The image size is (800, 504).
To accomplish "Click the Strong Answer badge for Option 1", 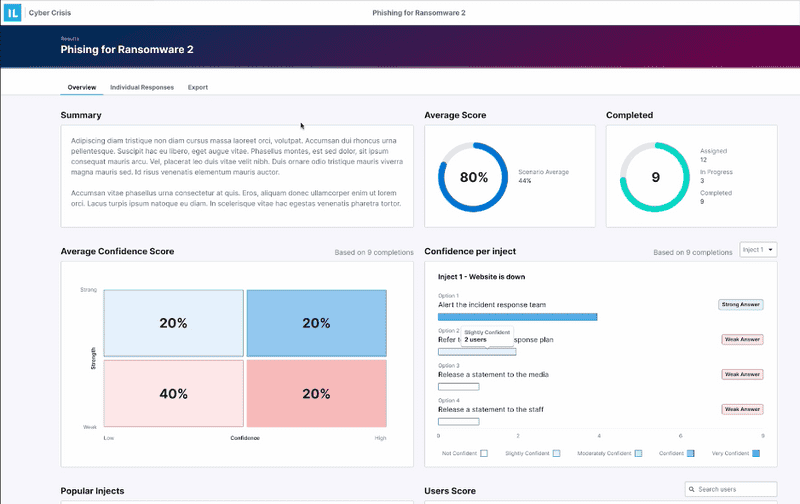I will tap(741, 305).
